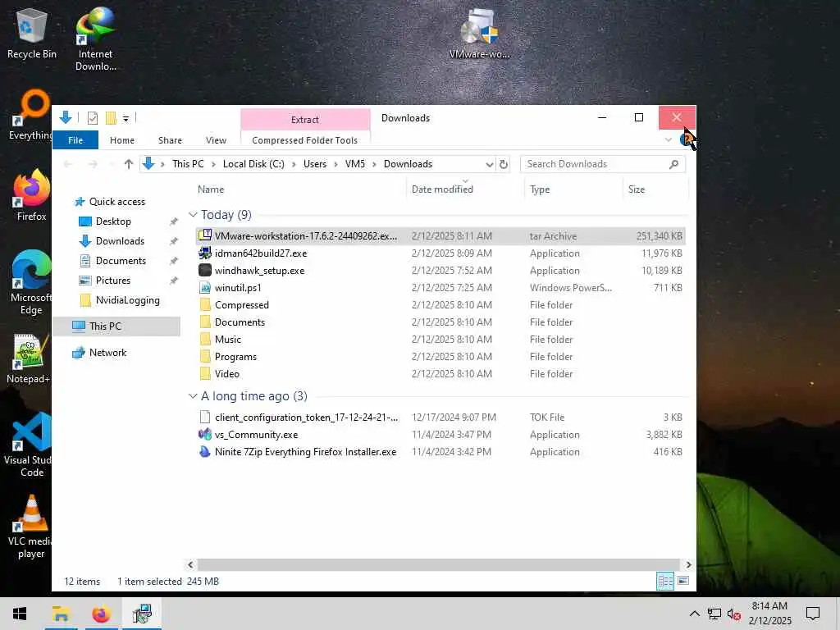Click Firefox on the taskbar
Viewport: 840px width, 630px height.
click(101, 614)
